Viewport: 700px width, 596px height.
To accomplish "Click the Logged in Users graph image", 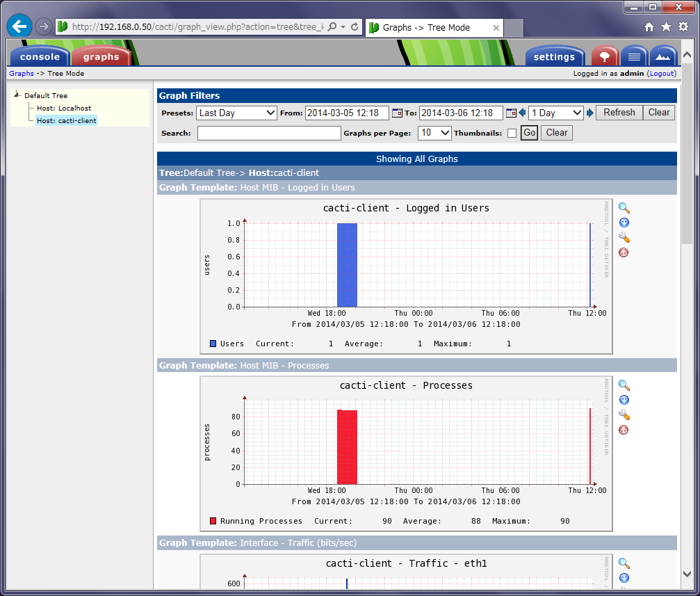I will 406,277.
